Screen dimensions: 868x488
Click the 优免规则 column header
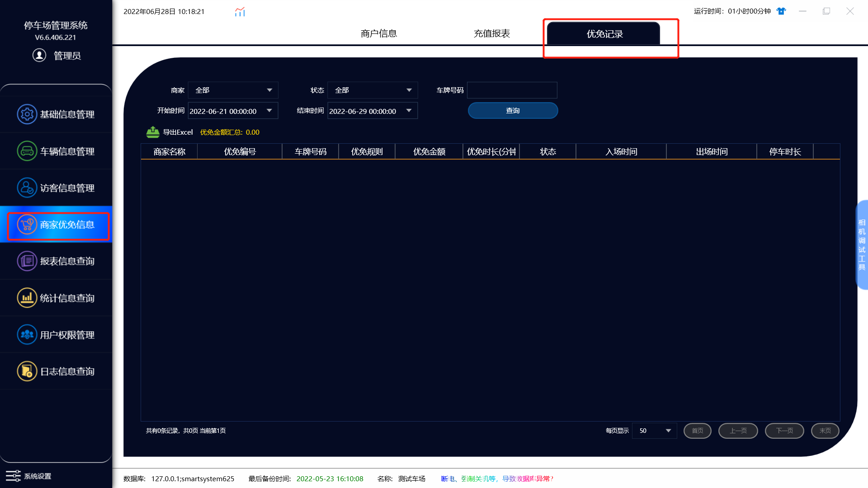[367, 151]
